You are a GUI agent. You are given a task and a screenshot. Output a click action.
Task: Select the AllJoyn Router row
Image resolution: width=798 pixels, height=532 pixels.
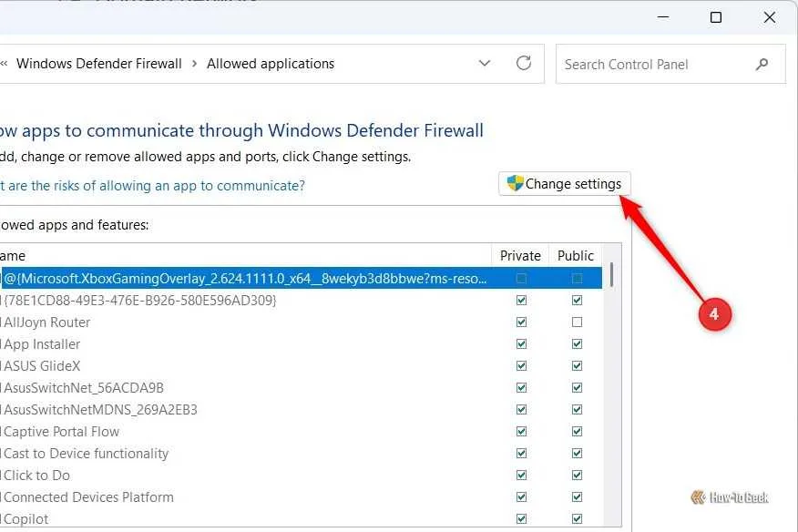[301, 322]
